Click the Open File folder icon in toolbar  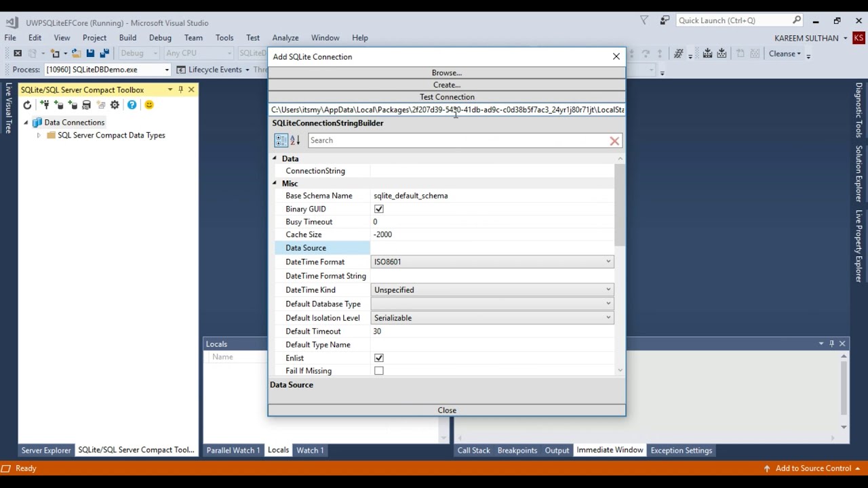(x=76, y=54)
